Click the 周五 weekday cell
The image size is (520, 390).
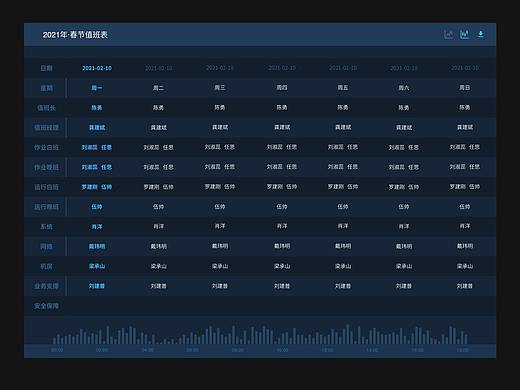pos(343,88)
